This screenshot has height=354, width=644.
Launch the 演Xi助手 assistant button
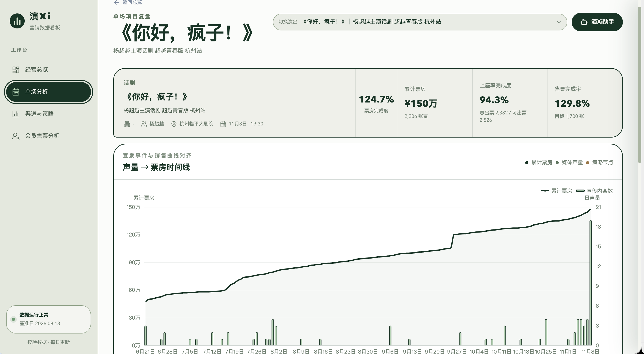pos(597,22)
